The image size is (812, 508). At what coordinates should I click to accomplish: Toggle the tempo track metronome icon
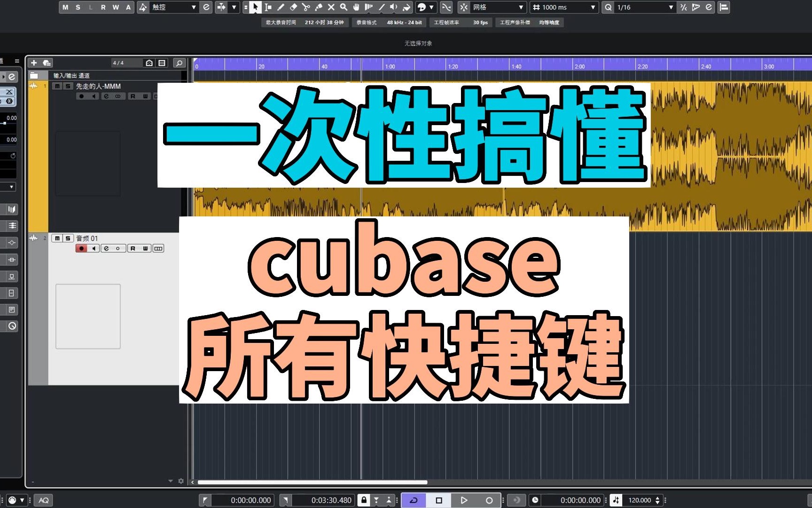pos(616,500)
